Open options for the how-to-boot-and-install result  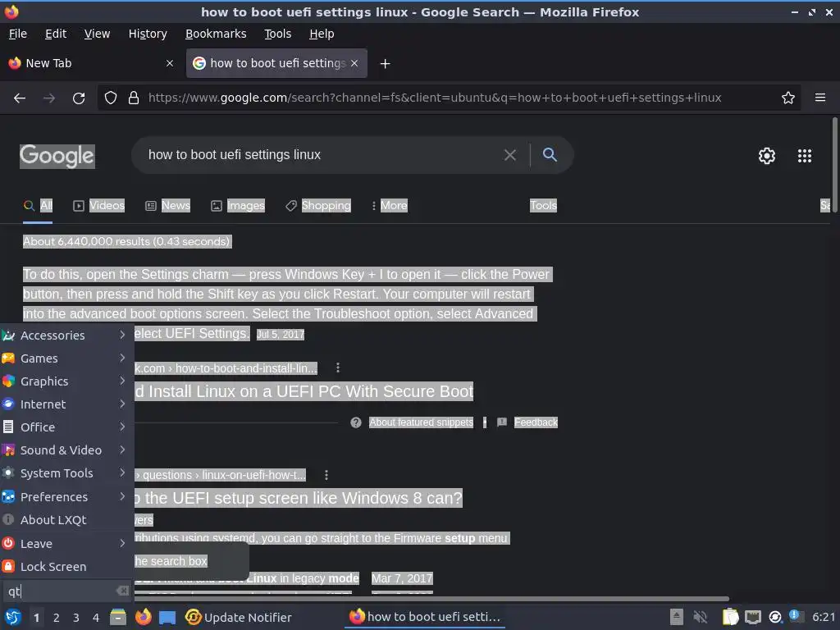[x=337, y=367]
